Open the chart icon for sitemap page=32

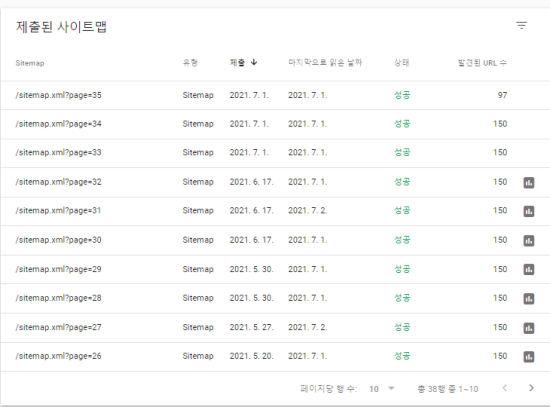[x=529, y=182]
